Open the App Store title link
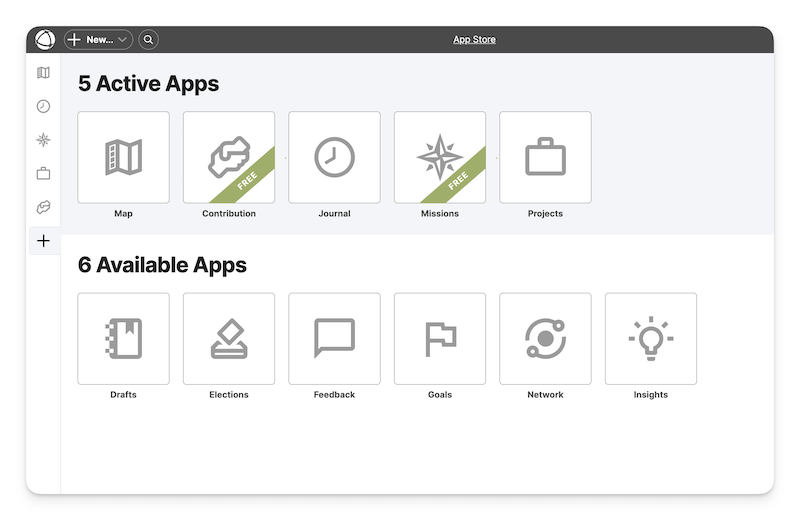Image resolution: width=800 pixels, height=520 pixels. 474,39
